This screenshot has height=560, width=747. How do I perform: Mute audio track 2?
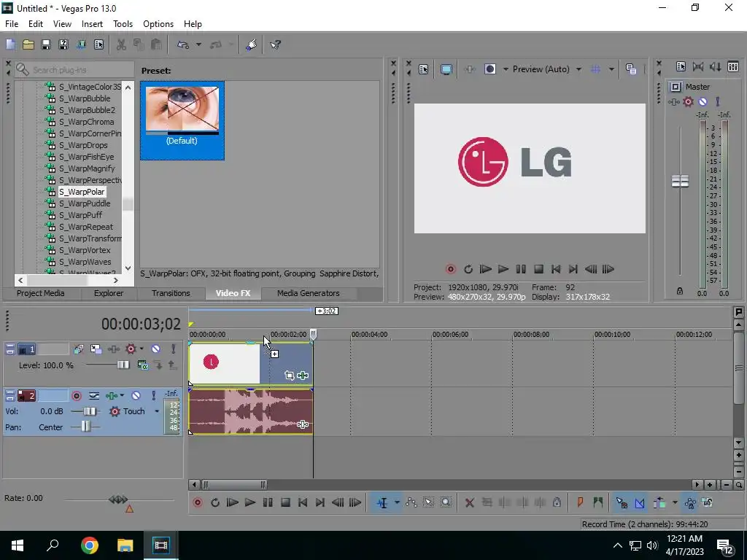136,395
